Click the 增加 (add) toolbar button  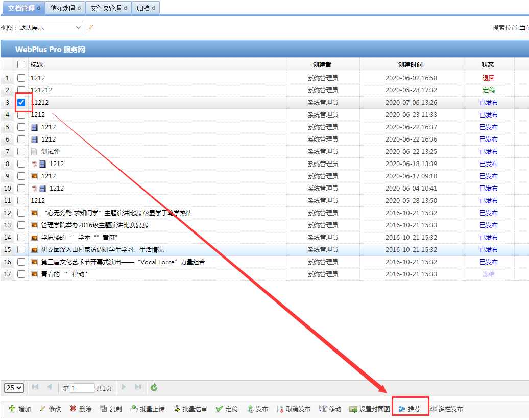20,409
